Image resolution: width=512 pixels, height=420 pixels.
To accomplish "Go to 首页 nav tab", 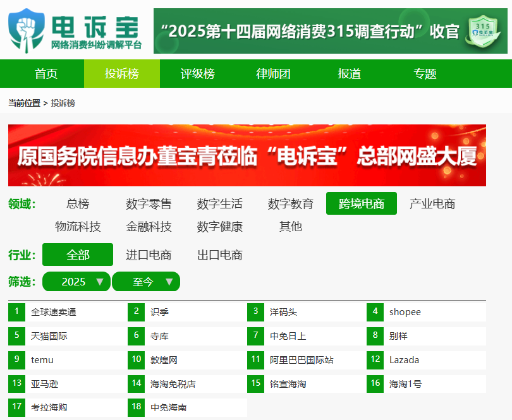I will click(x=46, y=73).
